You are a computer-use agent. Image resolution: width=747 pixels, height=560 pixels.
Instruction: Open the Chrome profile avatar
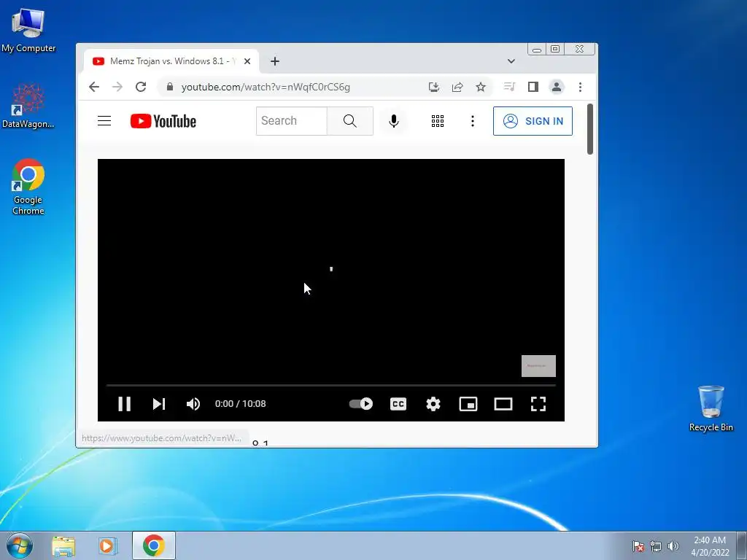pyautogui.click(x=557, y=87)
